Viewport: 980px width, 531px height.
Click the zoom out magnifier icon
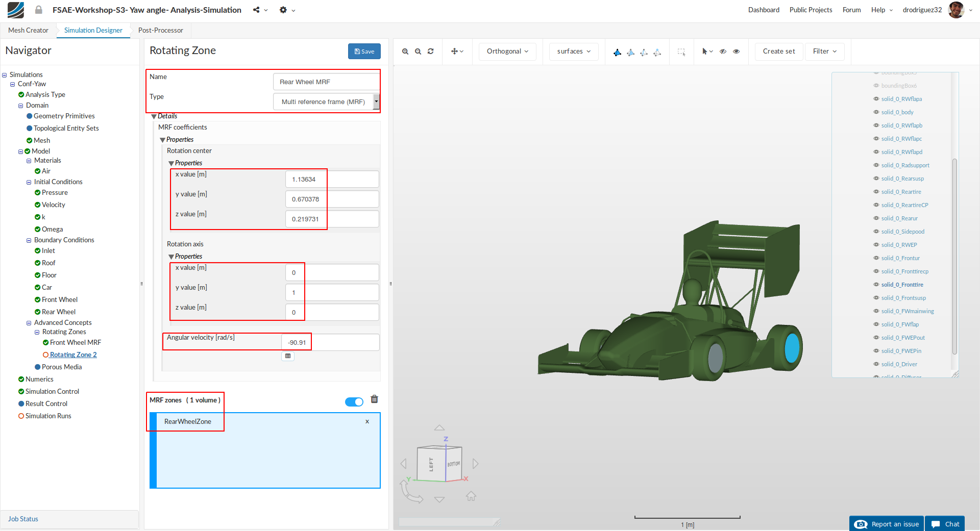tap(418, 52)
